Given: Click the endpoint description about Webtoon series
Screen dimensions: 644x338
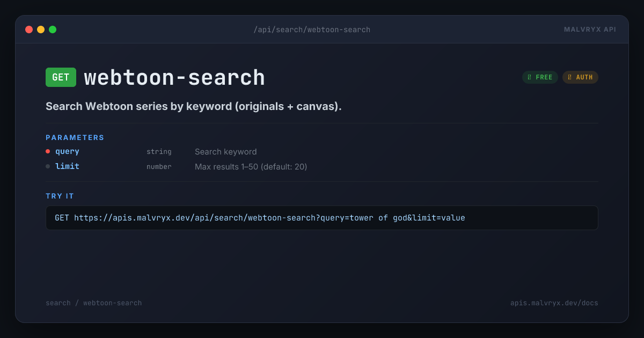Looking at the screenshot, I should click(194, 106).
